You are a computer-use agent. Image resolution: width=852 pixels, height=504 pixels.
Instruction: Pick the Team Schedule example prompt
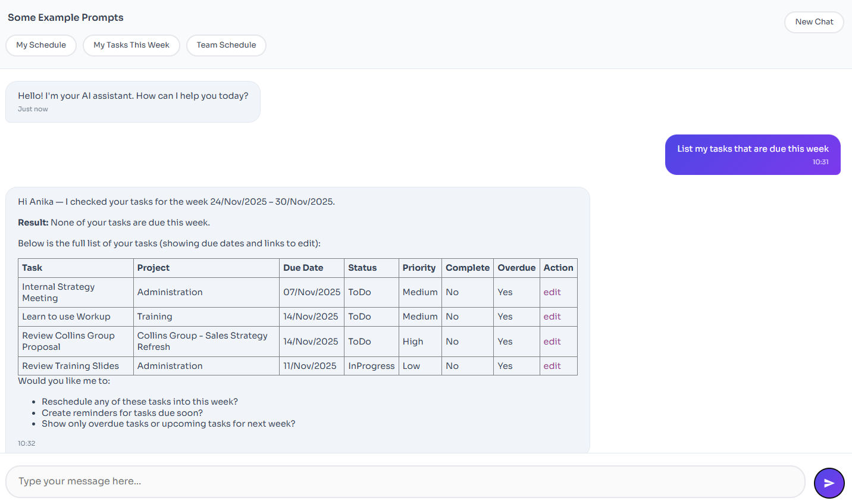point(226,45)
